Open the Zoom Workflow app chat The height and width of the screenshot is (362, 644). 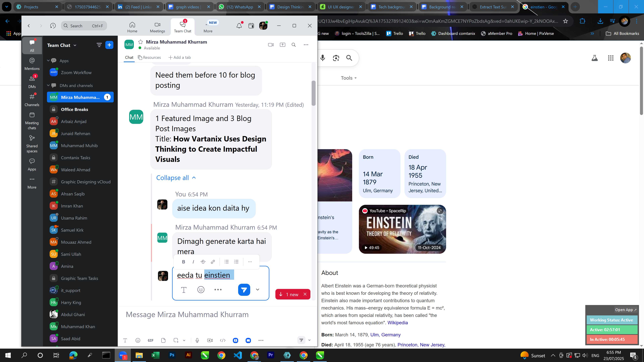click(x=80, y=72)
